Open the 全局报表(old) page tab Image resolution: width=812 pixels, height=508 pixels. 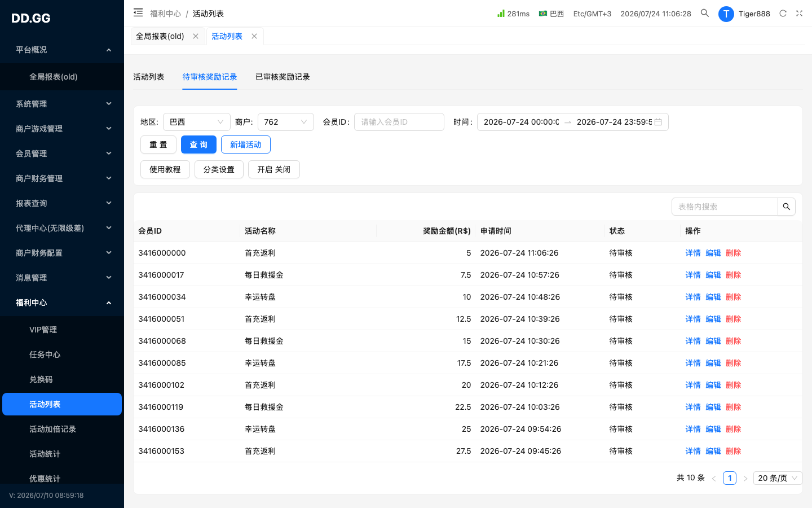(x=160, y=36)
